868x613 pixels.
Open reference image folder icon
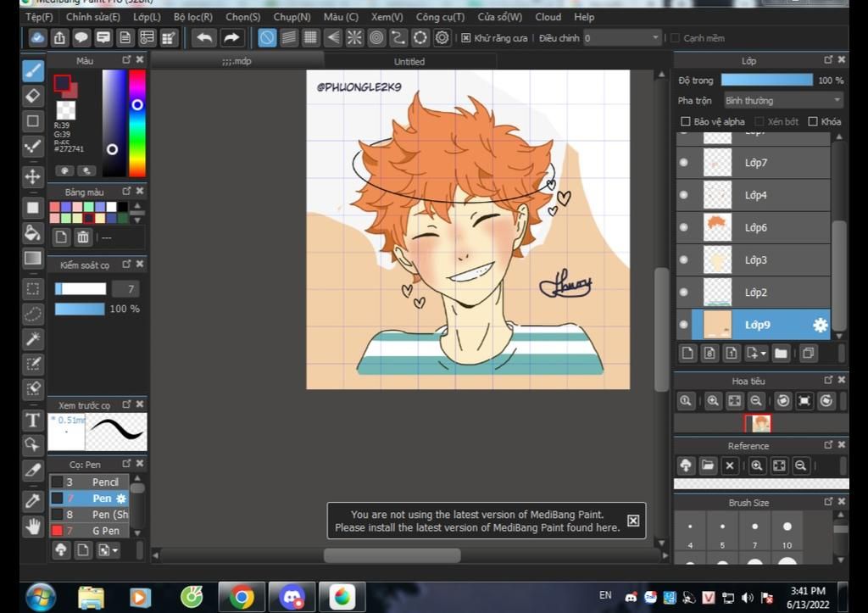point(708,465)
